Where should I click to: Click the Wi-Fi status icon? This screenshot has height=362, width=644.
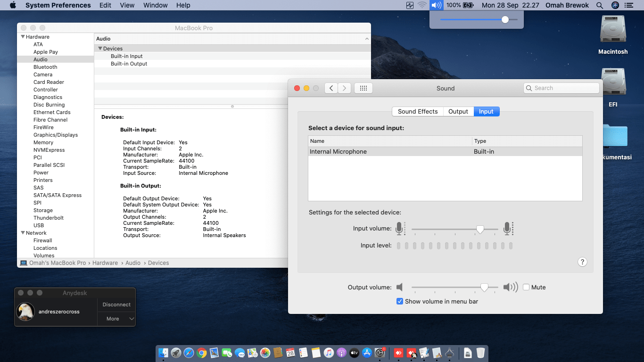click(422, 5)
